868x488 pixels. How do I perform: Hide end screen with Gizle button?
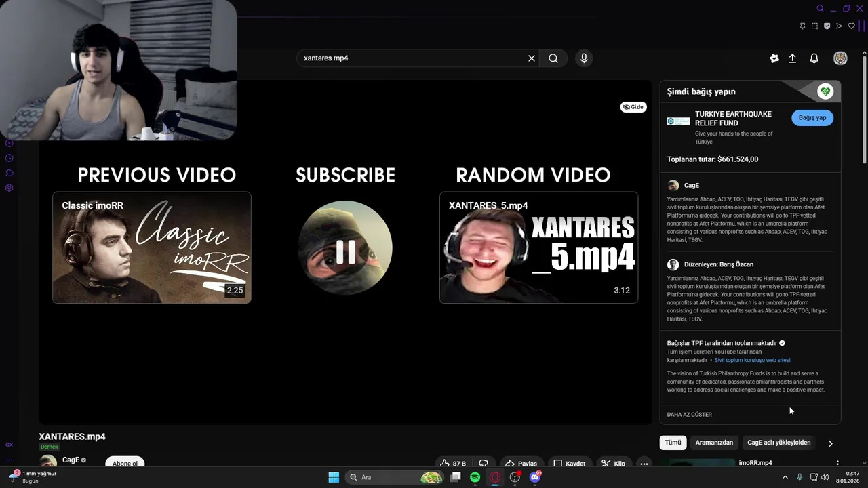click(633, 107)
